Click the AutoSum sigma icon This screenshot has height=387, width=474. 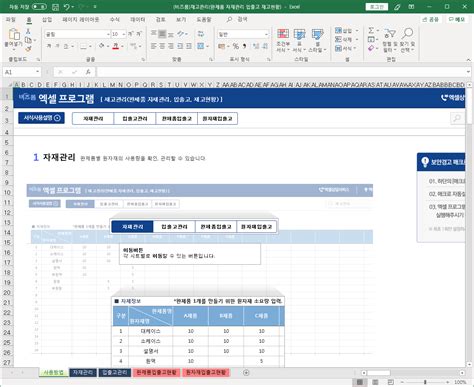coord(371,31)
